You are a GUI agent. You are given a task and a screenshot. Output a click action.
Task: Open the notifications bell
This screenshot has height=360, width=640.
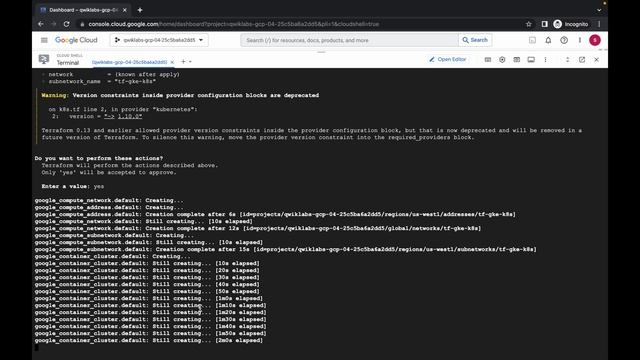point(548,40)
